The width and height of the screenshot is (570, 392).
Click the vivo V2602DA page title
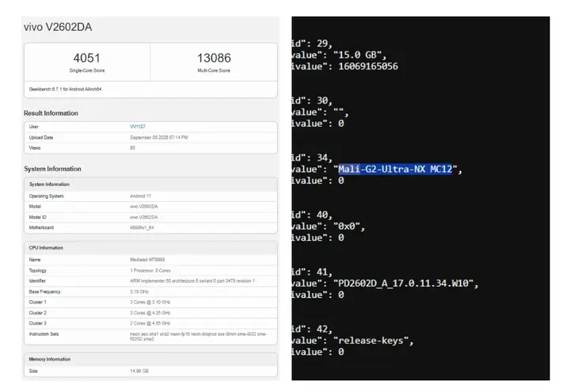point(58,27)
